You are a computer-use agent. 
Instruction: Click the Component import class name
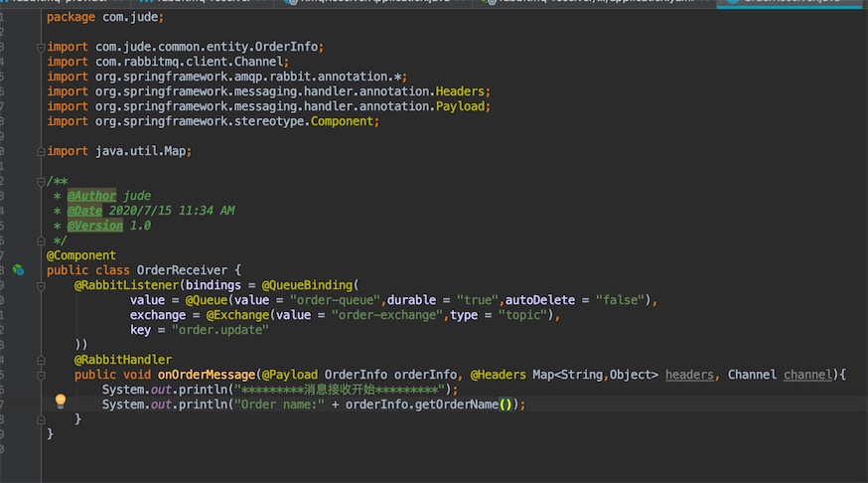coord(342,121)
